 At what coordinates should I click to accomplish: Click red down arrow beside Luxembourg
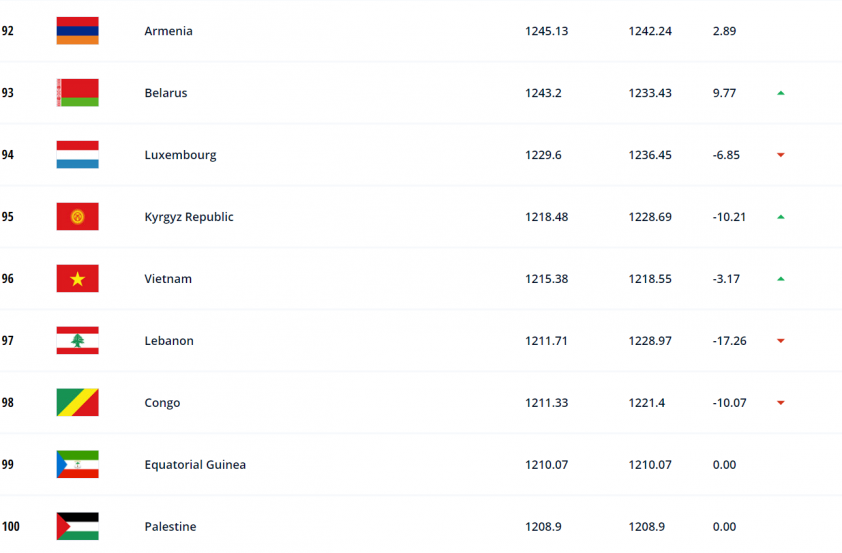[x=781, y=155]
